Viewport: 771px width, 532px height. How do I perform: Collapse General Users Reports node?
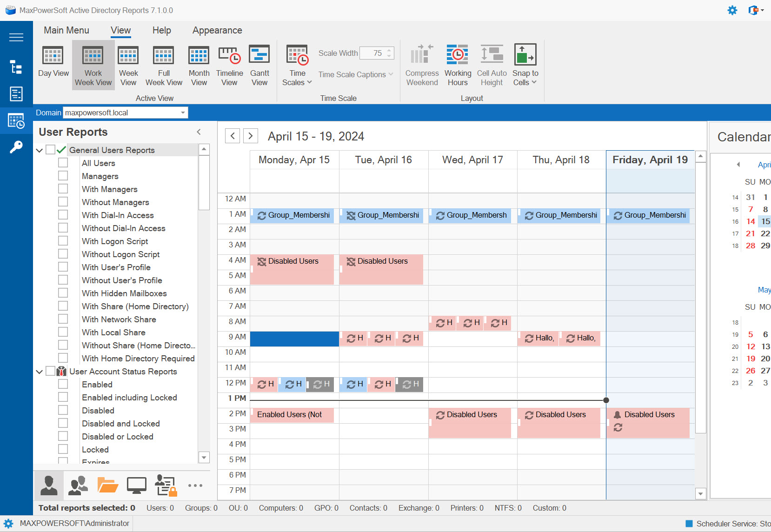click(x=40, y=150)
